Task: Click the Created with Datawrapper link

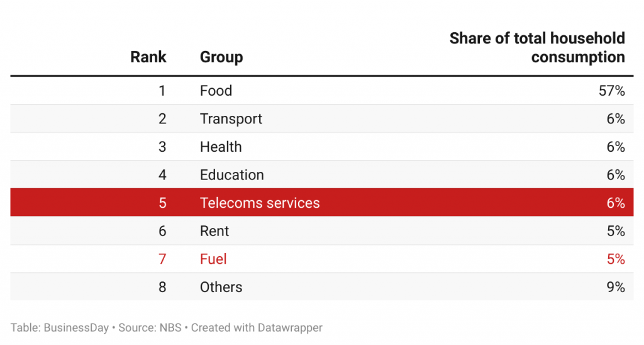Action: pos(257,328)
